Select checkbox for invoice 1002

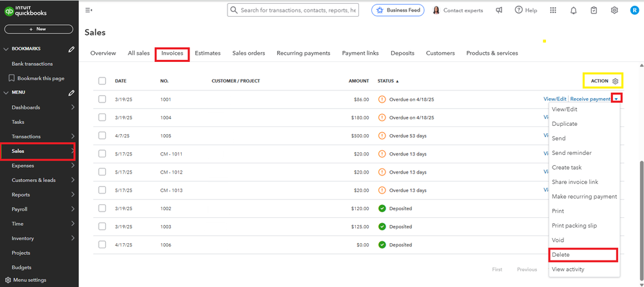tap(102, 208)
